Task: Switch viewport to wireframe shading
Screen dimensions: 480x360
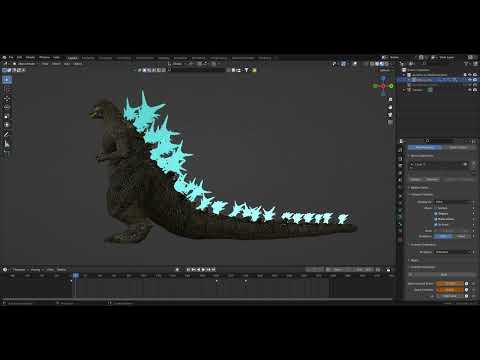Action: 373,63
